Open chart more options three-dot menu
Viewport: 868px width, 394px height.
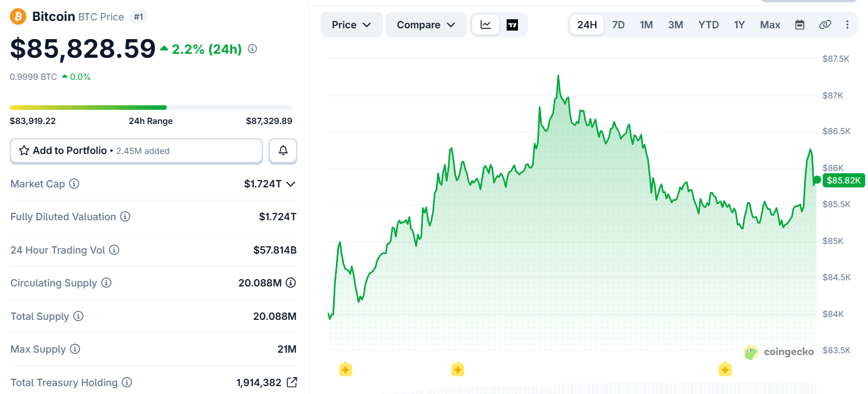[847, 24]
